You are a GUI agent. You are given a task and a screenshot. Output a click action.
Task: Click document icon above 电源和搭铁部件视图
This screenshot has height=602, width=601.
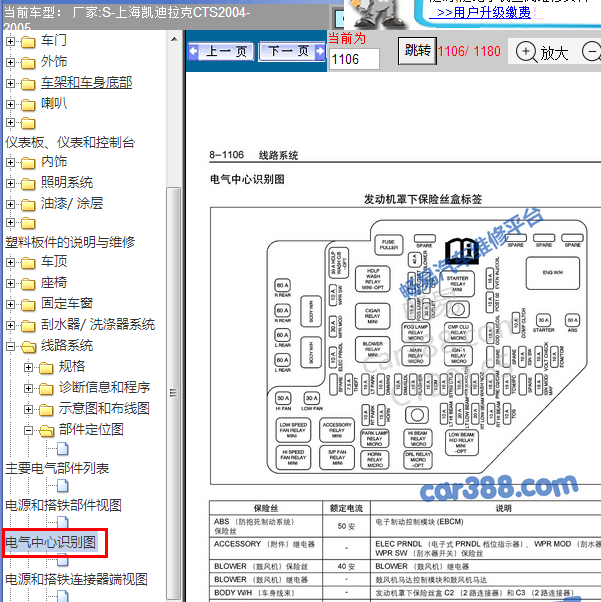[63, 486]
